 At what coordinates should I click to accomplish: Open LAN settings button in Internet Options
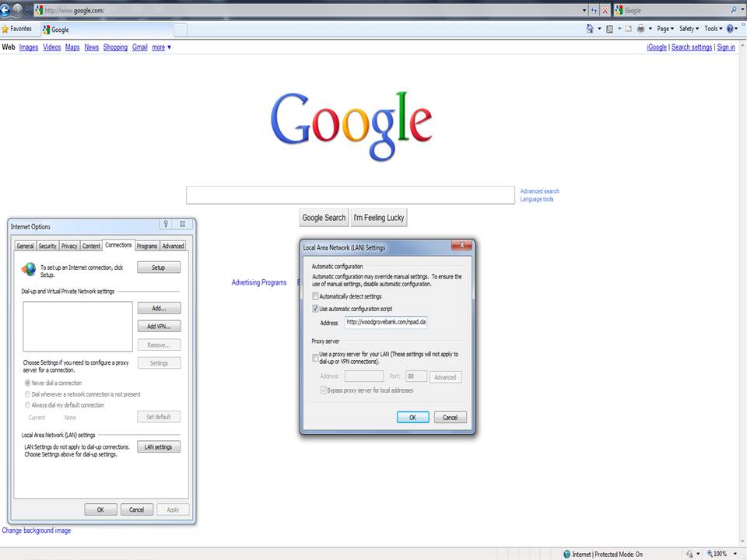coord(159,447)
